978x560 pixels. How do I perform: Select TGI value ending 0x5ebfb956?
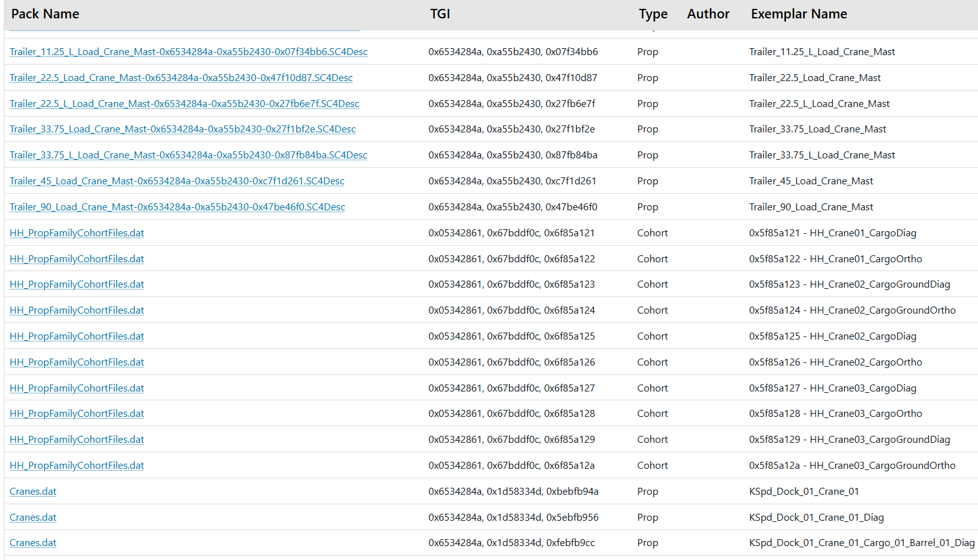click(513, 518)
